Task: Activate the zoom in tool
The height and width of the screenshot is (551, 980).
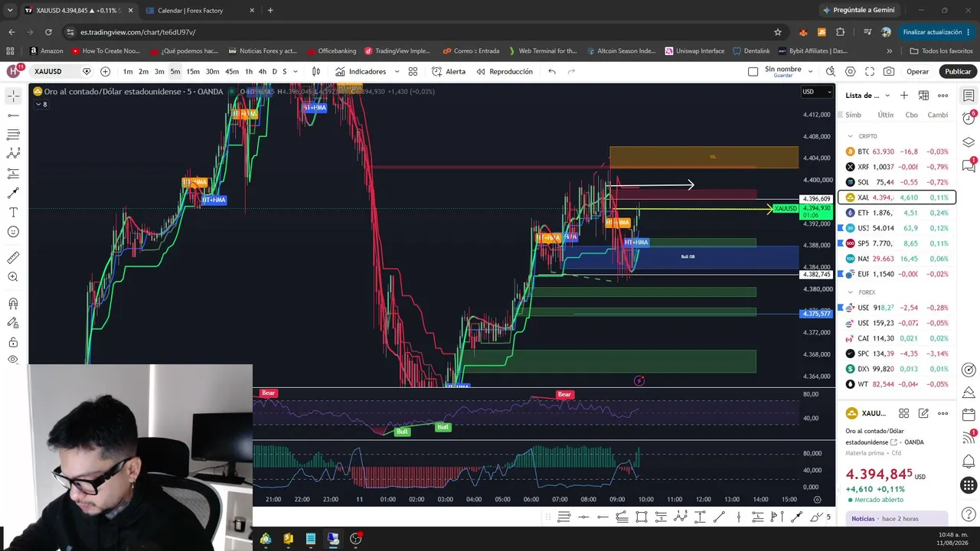Action: pos(13,277)
